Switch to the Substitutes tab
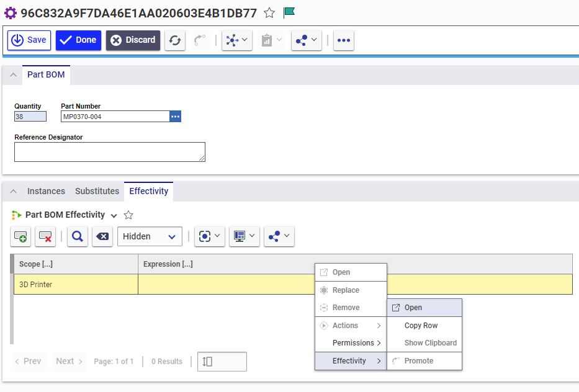579x392 pixels. click(97, 191)
